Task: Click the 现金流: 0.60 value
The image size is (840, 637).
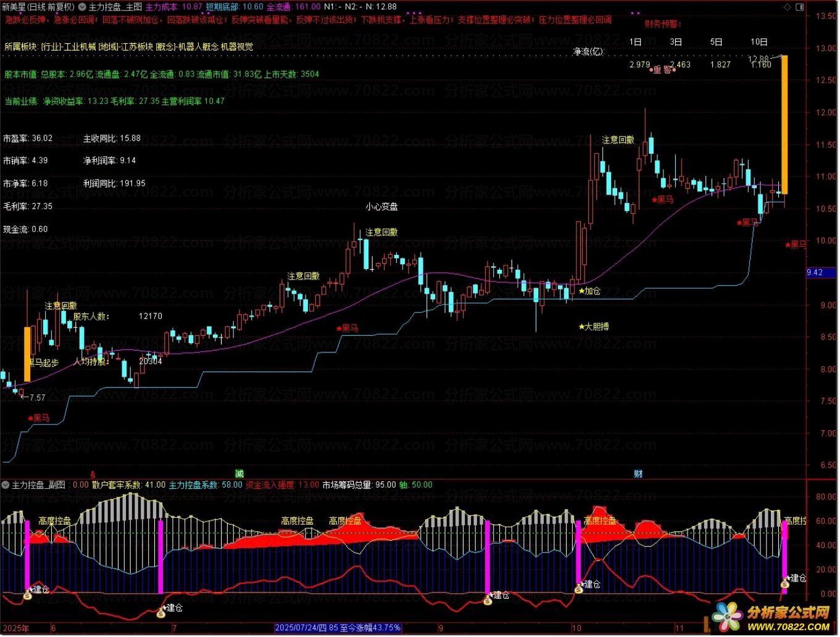Action: tap(25, 229)
